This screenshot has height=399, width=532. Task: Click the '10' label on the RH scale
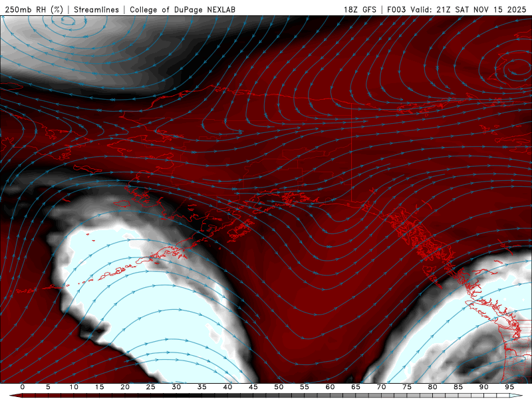click(x=74, y=387)
